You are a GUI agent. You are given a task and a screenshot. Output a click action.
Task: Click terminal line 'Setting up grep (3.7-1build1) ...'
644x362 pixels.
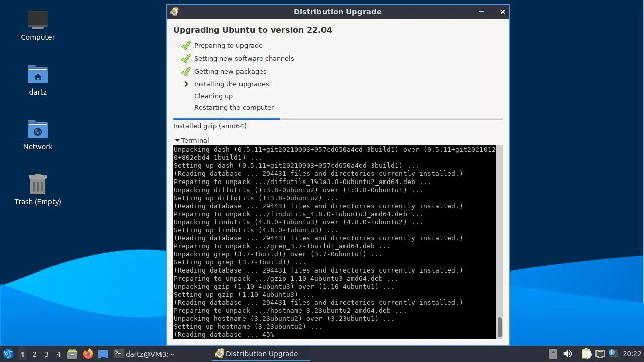239,262
